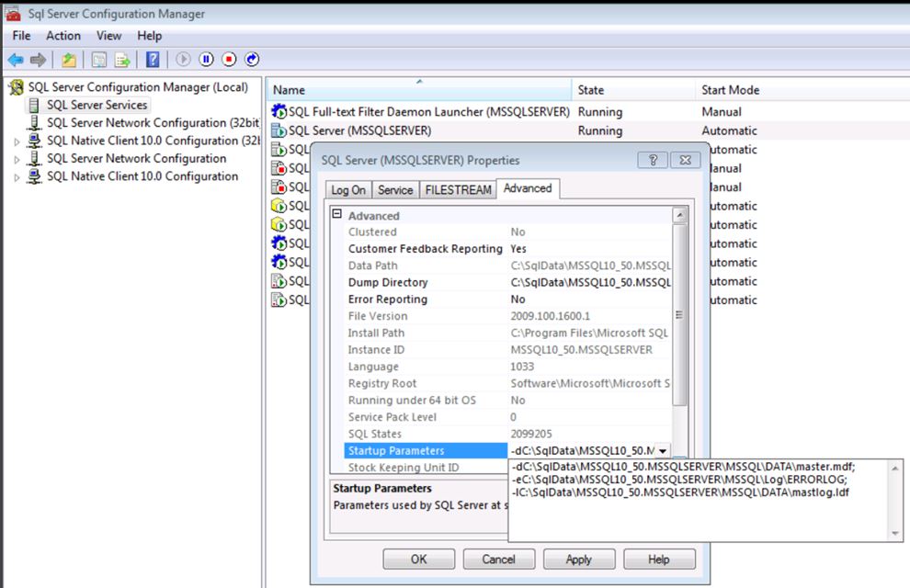
Task: Collapse the Advanced property category
Action: 336,214
